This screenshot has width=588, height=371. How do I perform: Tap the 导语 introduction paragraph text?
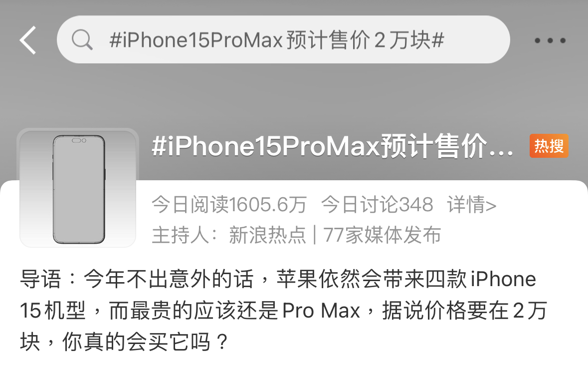283,310
